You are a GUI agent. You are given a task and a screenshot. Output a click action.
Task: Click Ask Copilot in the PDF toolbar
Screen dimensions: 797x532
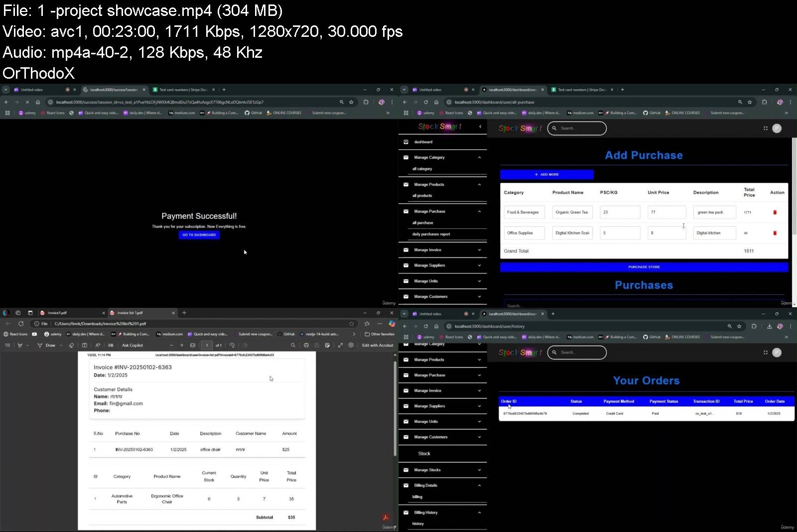[x=133, y=345]
